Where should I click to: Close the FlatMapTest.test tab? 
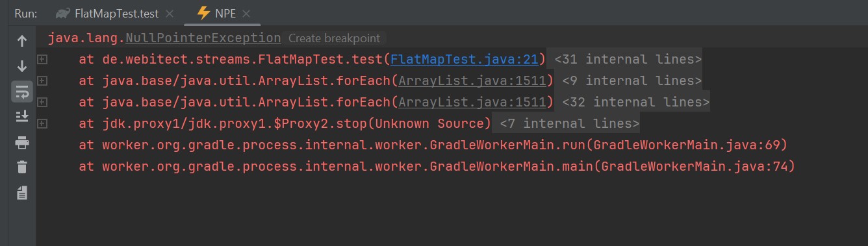pyautogui.click(x=170, y=14)
